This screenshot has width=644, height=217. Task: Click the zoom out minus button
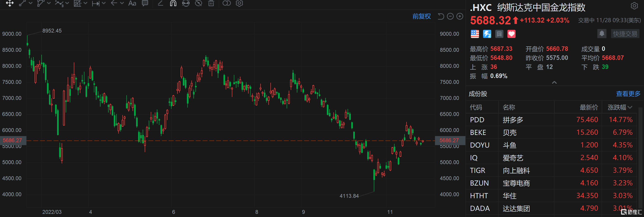click(450, 17)
